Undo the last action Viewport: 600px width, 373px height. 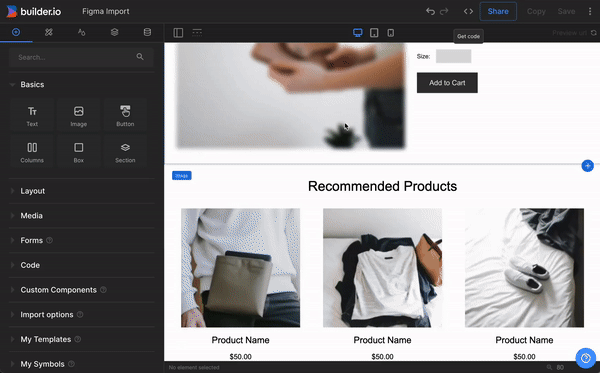[x=430, y=11]
